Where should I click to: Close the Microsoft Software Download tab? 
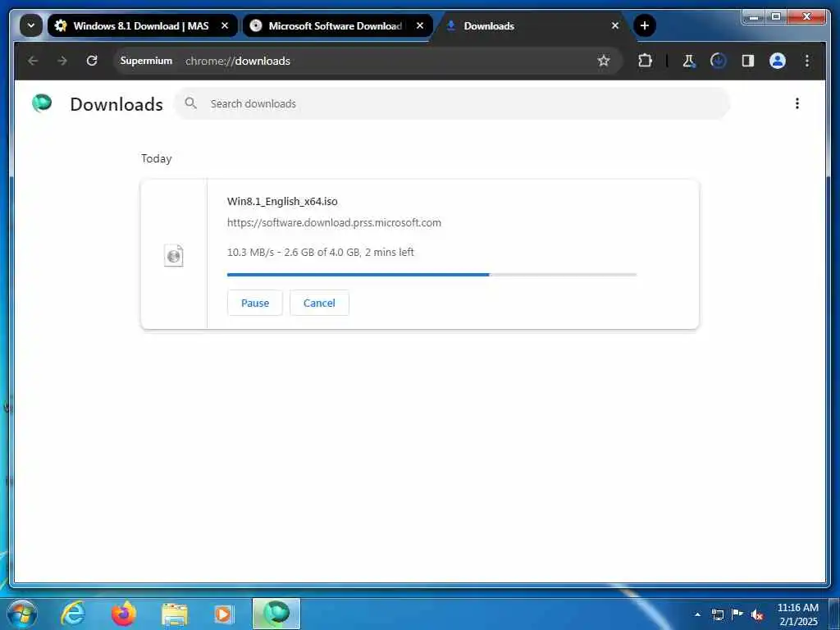click(420, 25)
